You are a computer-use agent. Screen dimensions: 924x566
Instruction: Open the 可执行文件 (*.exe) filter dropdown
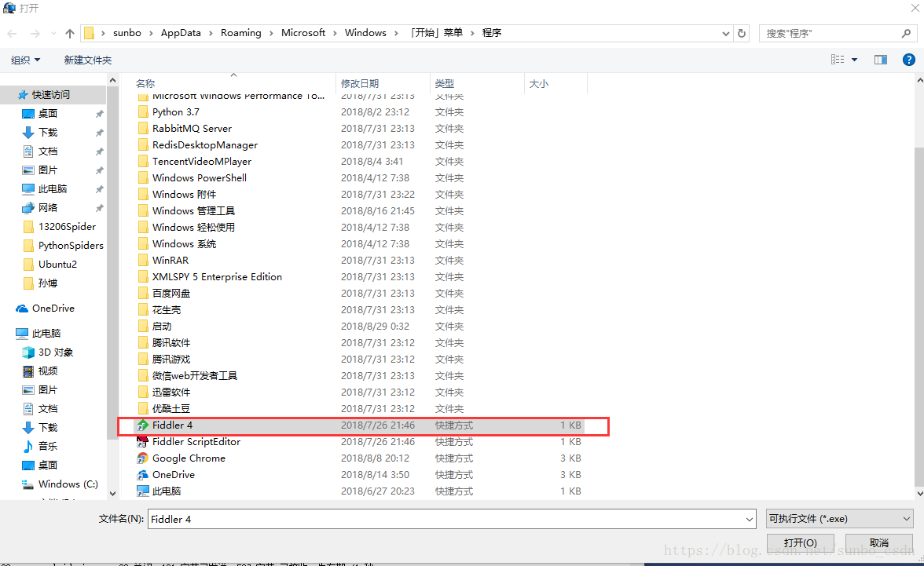click(x=839, y=519)
